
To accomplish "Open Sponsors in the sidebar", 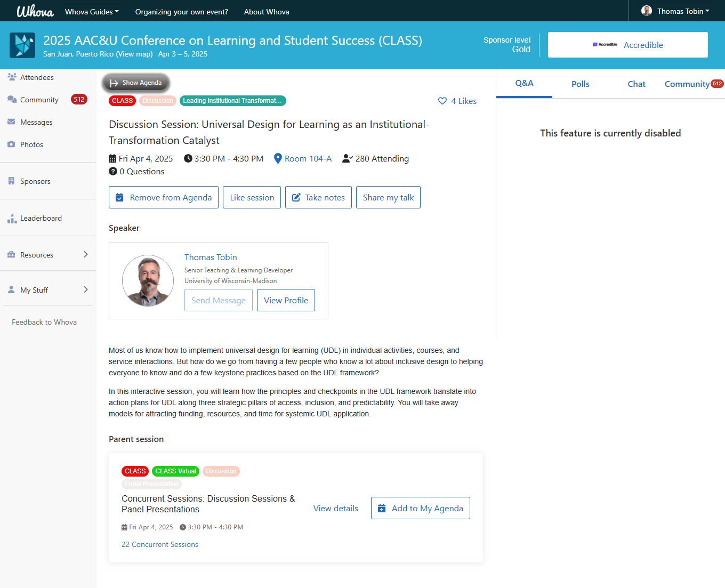I will (35, 181).
